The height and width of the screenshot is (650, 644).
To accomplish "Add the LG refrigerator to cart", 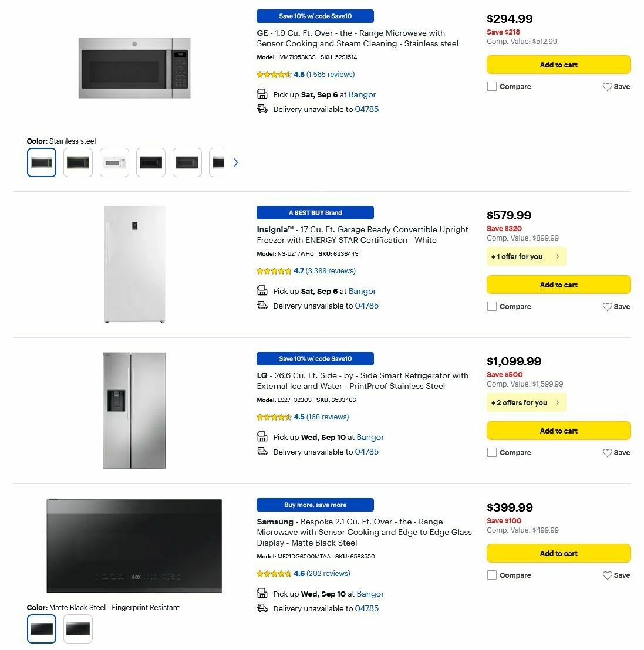I will point(558,430).
